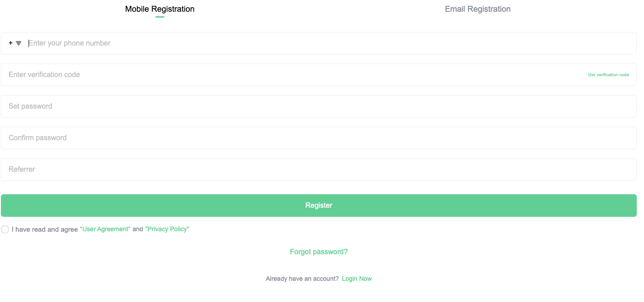Switch to the Email Registration tab
This screenshot has width=644, height=302.
(x=478, y=9)
